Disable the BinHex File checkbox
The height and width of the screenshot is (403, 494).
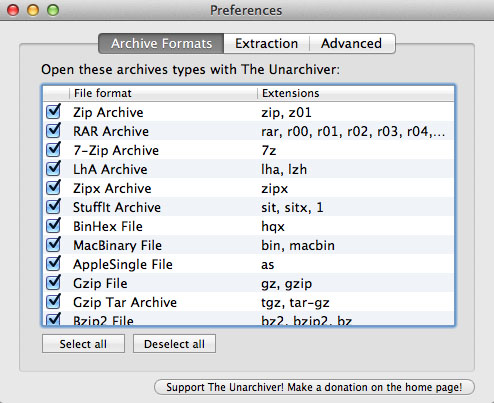[x=53, y=226]
